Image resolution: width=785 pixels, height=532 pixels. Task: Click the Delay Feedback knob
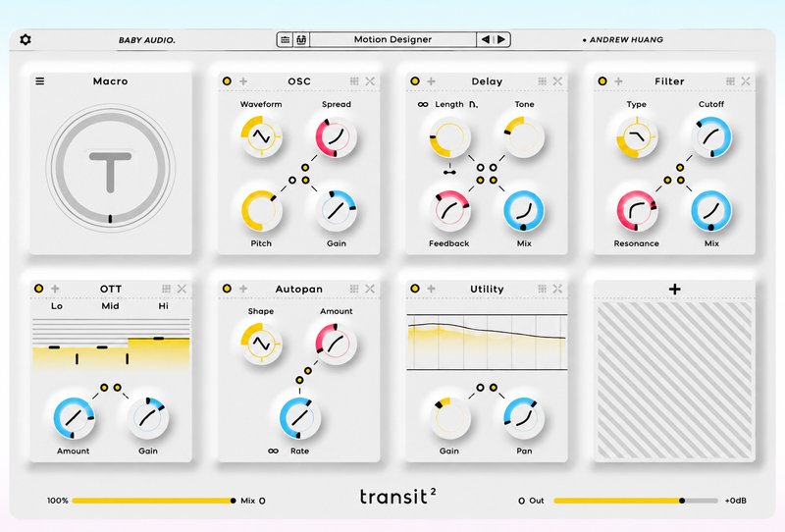[449, 211]
